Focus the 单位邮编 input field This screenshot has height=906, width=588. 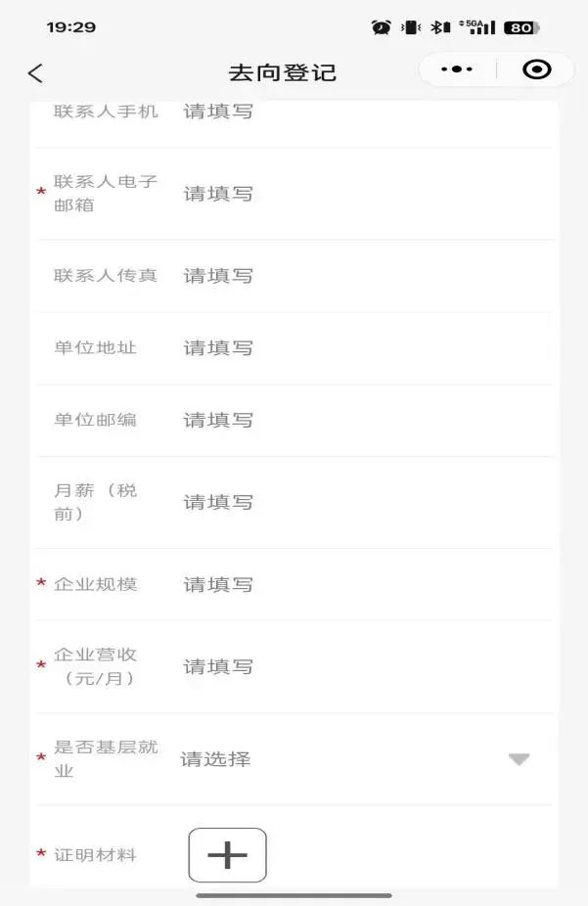[x=364, y=420]
